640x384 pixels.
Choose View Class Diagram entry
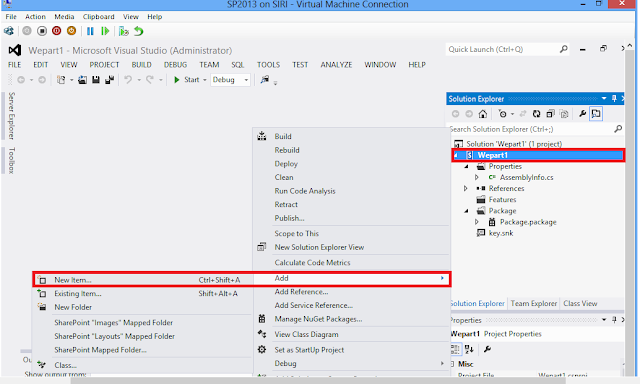click(306, 335)
